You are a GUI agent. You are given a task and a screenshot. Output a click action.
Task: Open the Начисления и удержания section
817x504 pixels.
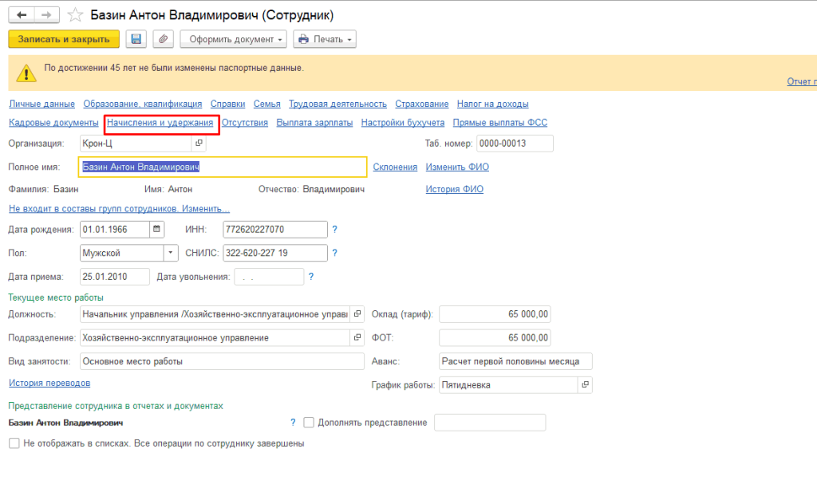pos(160,123)
